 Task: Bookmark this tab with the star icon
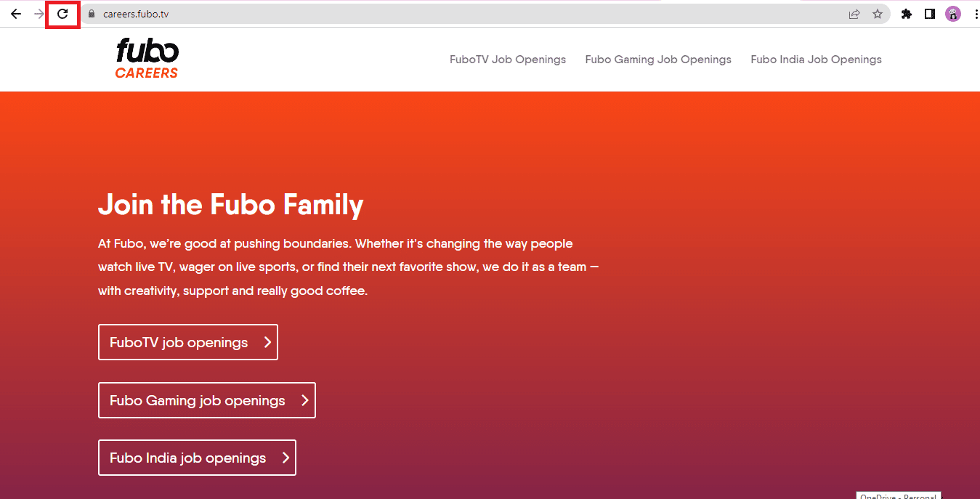point(878,14)
